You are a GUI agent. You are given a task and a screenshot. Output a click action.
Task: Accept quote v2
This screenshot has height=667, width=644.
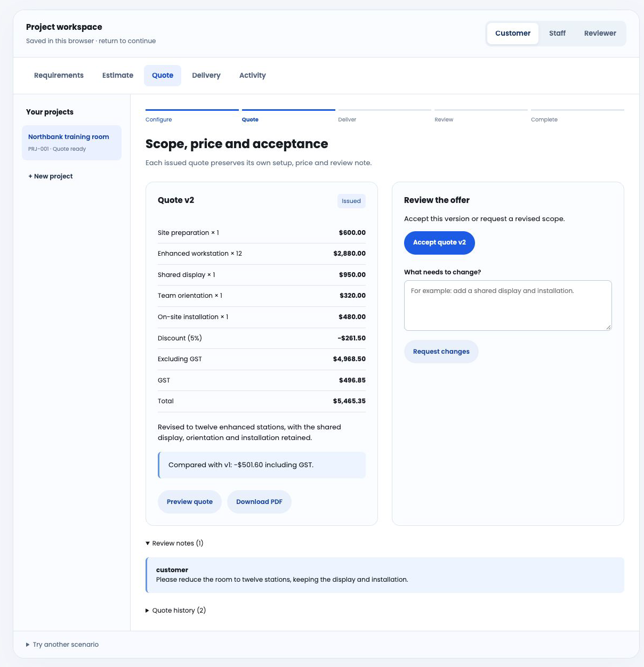point(439,243)
